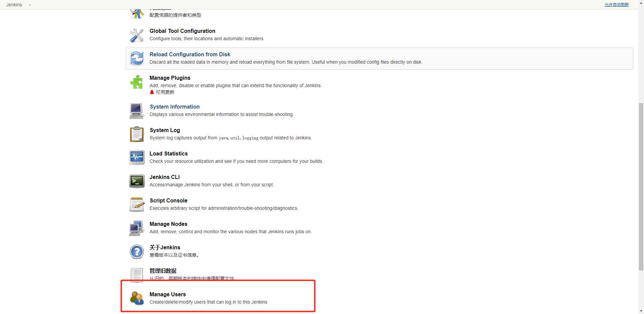
Task: Open the Script Console link
Action: point(168,200)
